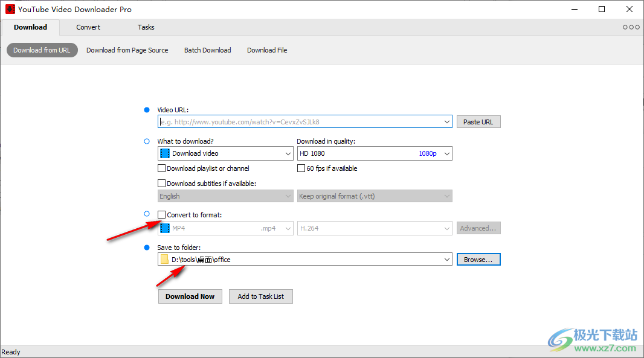644x358 pixels.
Task: Enable Download playlist or channel
Action: (x=162, y=168)
